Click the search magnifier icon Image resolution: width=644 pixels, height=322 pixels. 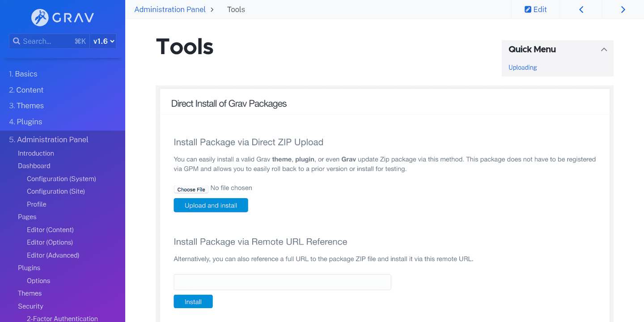click(x=17, y=41)
